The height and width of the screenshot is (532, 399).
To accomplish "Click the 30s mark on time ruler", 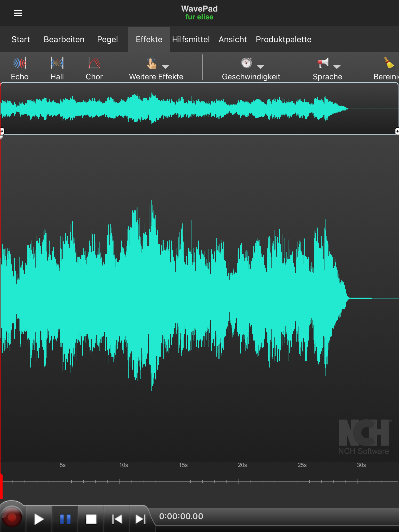I will (361, 465).
